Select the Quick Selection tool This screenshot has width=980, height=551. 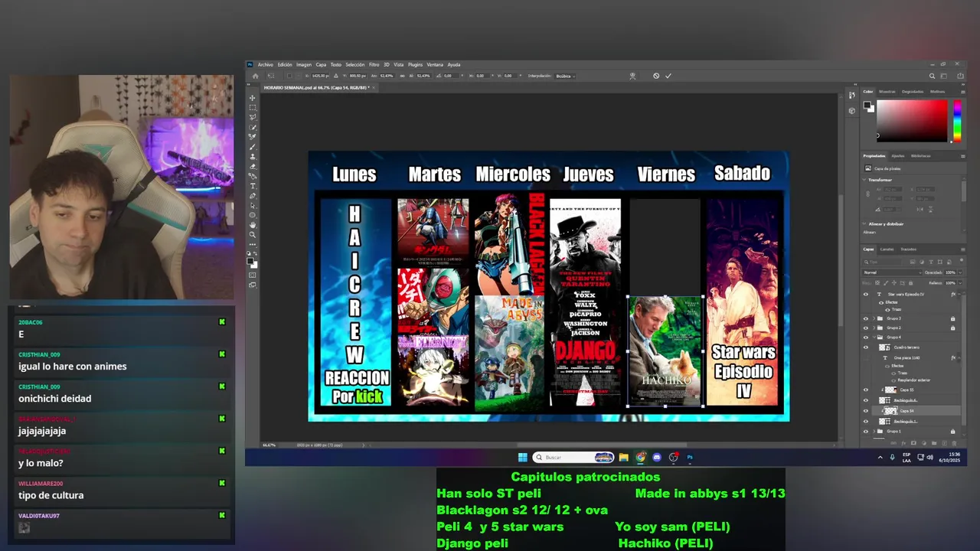pyautogui.click(x=253, y=127)
